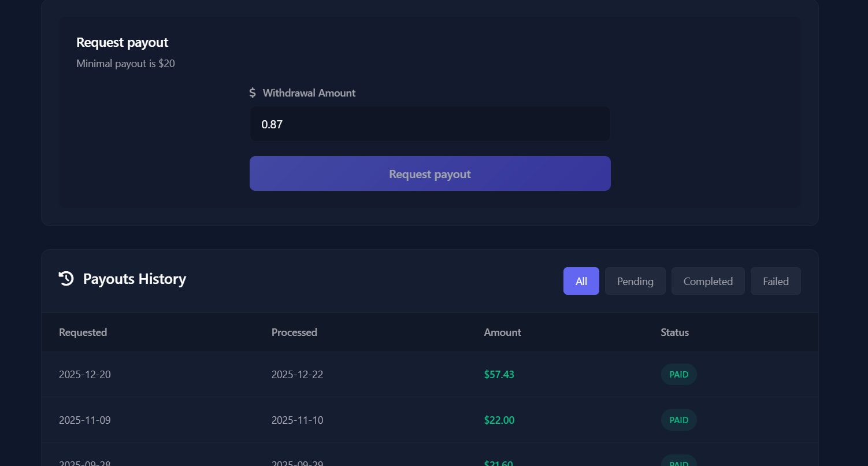Click the Withdrawal Amount input field
This screenshot has height=466, width=868.
[x=430, y=124]
